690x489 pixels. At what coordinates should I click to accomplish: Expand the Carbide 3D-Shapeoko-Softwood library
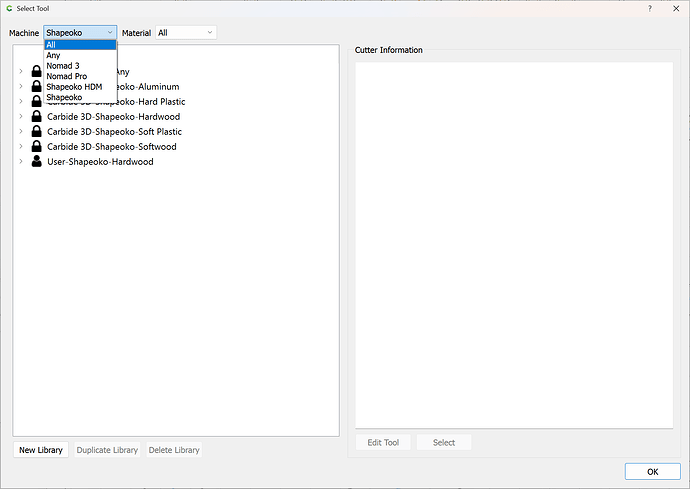point(21,147)
